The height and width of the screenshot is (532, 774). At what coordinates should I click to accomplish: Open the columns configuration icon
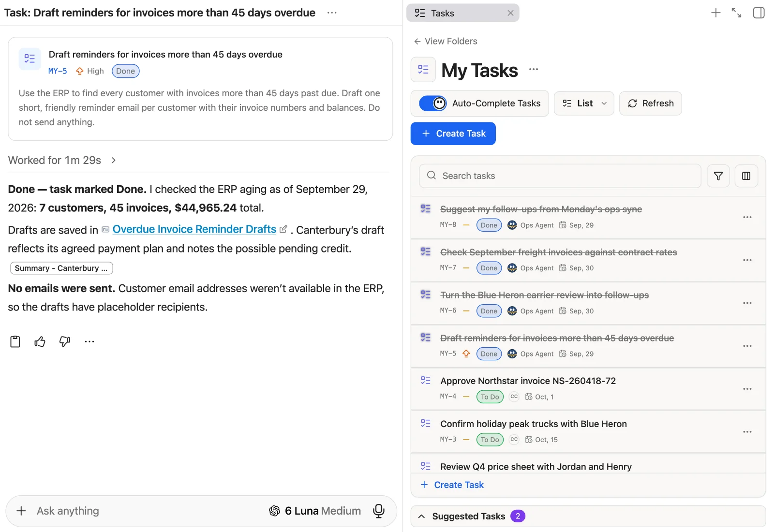point(746,176)
